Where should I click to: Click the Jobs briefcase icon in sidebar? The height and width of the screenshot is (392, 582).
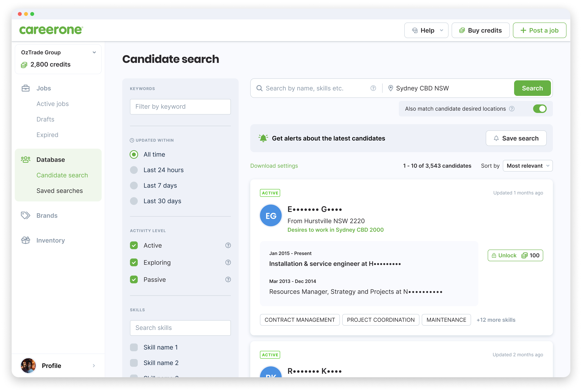click(25, 88)
